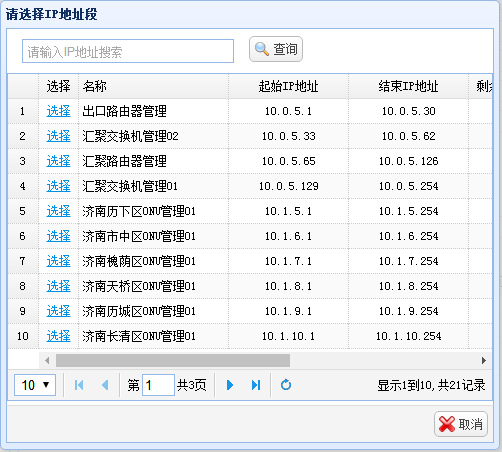Click the page number input field
The image size is (502, 452).
(158, 385)
